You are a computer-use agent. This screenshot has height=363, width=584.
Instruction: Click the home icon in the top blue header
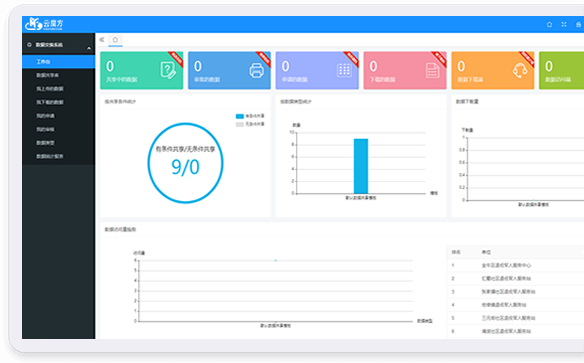(x=549, y=24)
